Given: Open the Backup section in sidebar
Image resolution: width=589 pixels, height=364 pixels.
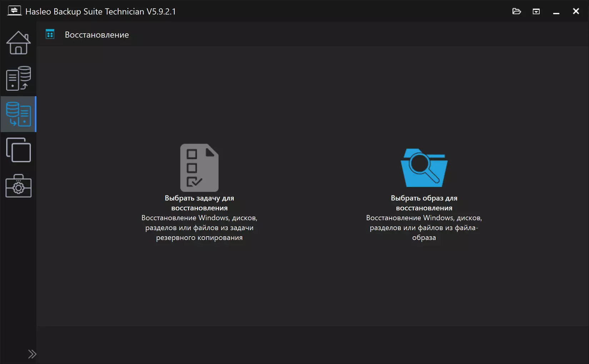Looking at the screenshot, I should pyautogui.click(x=18, y=78).
